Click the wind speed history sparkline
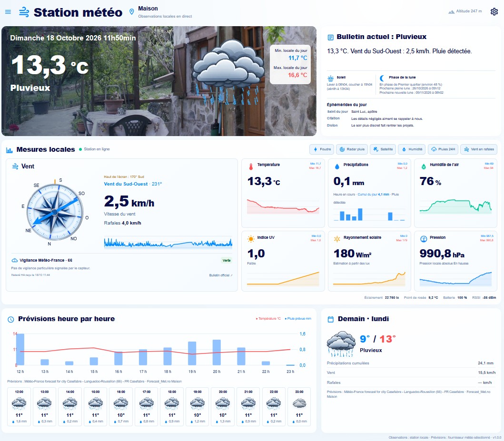This screenshot has width=504, height=441. click(168, 243)
